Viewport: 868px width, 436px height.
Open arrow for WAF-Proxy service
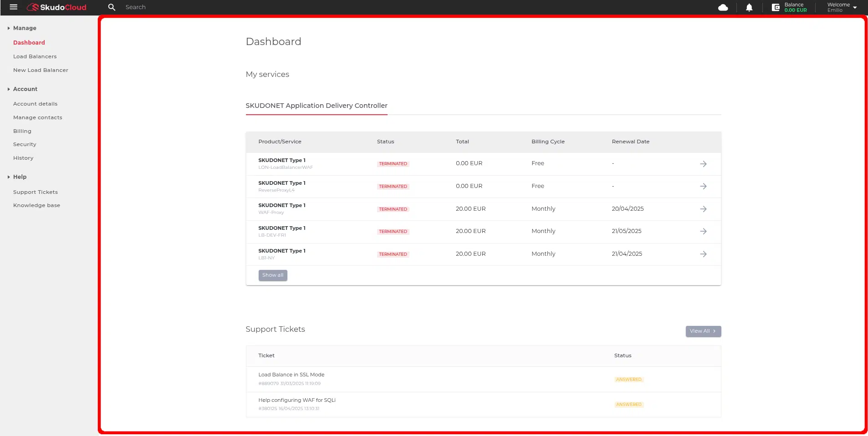[703, 209]
